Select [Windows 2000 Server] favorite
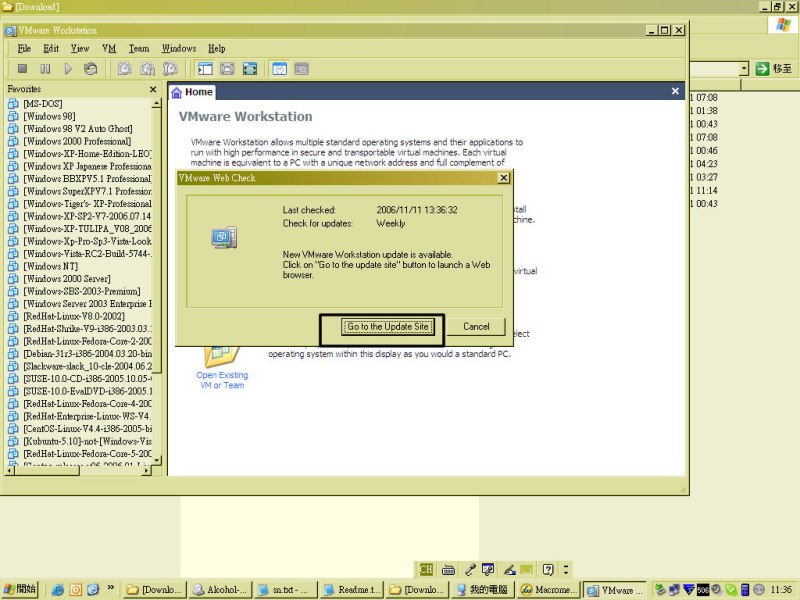800x600 pixels. [x=67, y=279]
